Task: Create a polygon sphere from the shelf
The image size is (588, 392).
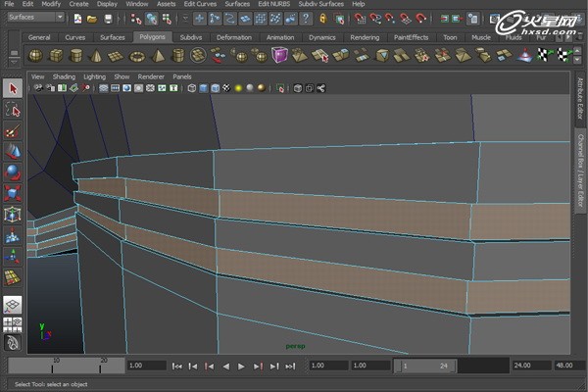Action: pos(35,55)
